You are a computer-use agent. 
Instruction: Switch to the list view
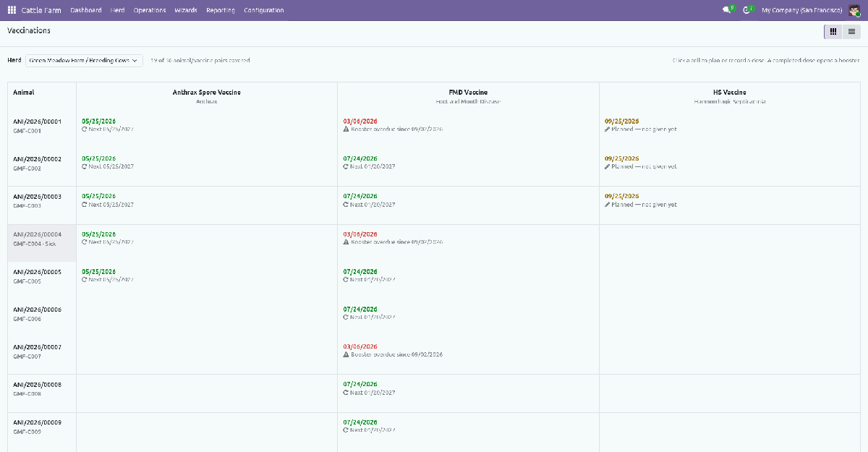tap(851, 31)
